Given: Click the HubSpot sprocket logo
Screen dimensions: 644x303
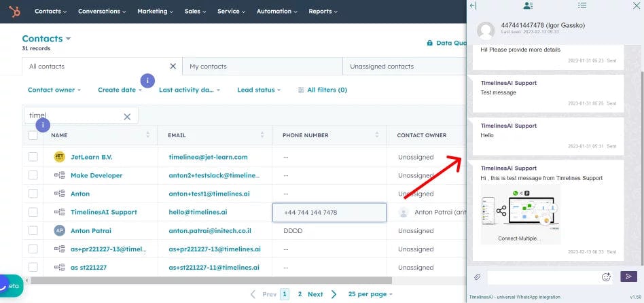Looking at the screenshot, I should pos(15,12).
